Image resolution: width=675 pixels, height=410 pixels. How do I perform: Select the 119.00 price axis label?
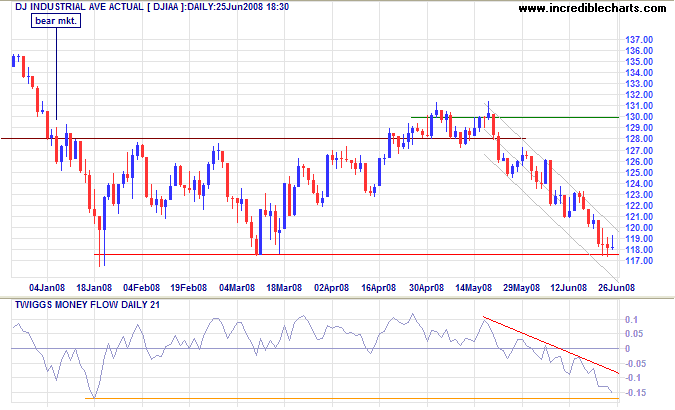(x=639, y=239)
